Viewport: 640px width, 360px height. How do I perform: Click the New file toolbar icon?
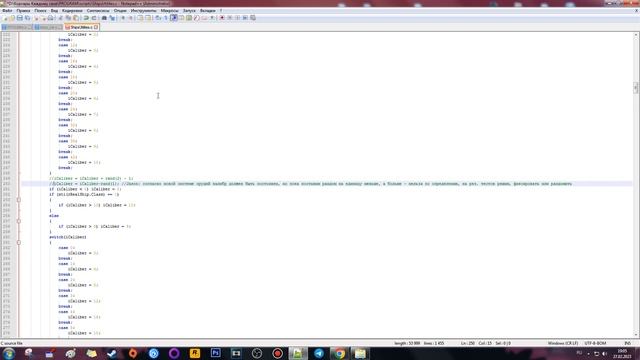click(5, 18)
